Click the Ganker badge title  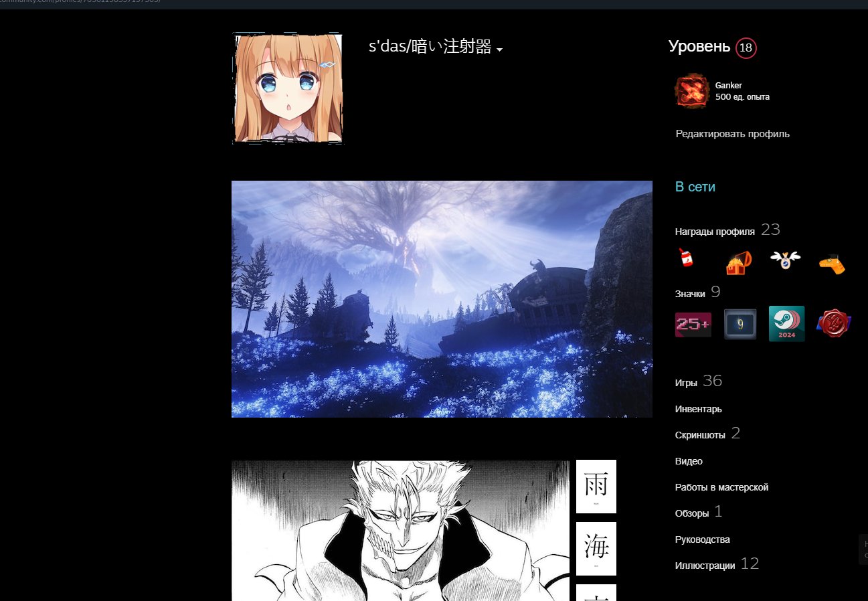(x=729, y=85)
